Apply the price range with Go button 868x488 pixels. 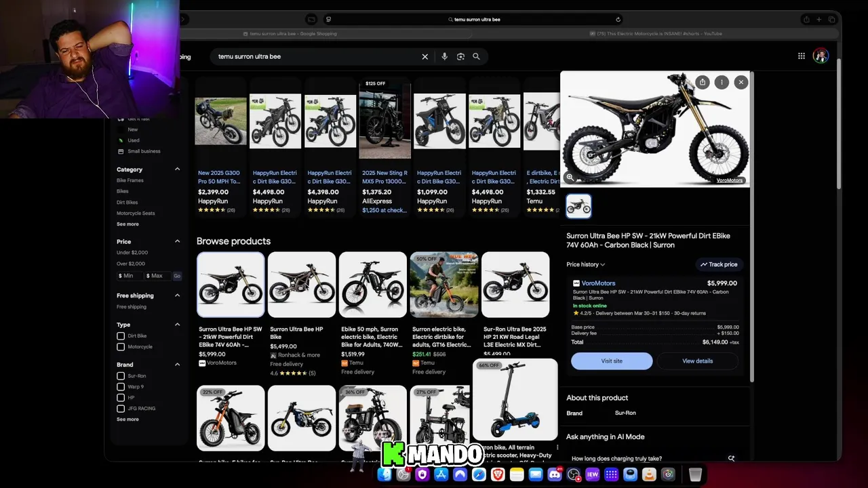tap(177, 276)
